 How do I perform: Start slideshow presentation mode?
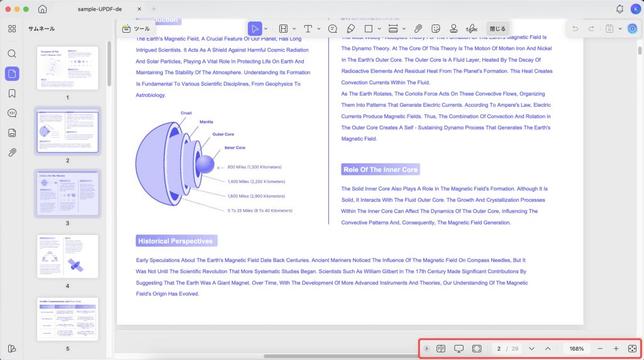point(458,349)
